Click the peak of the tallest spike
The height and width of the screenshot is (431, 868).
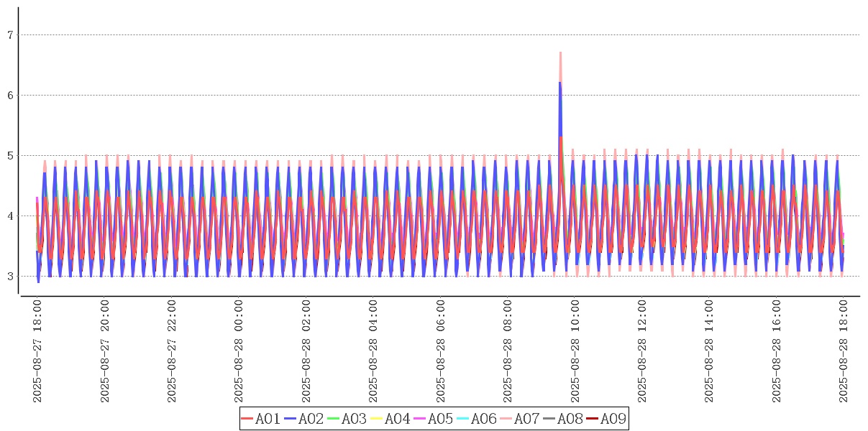pos(560,53)
